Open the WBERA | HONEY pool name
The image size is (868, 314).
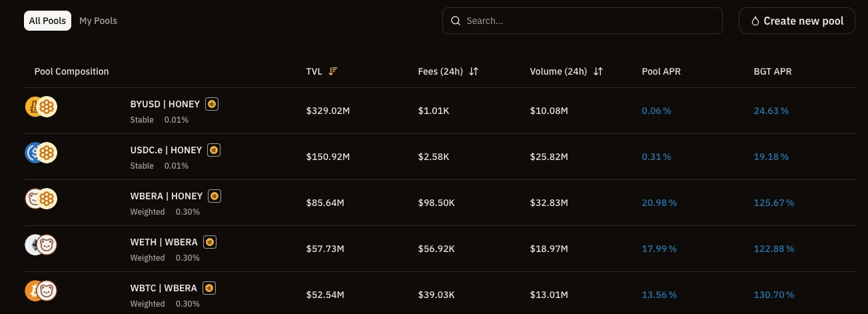tap(166, 196)
